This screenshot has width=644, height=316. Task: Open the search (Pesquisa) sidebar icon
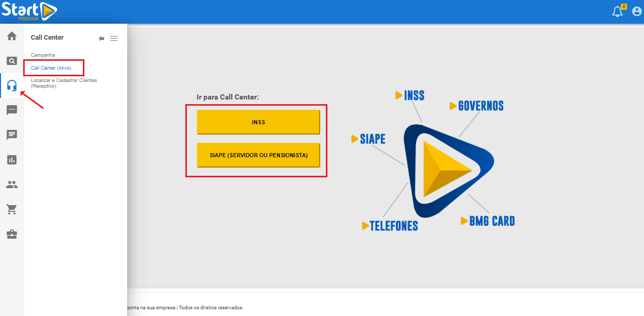tap(11, 61)
